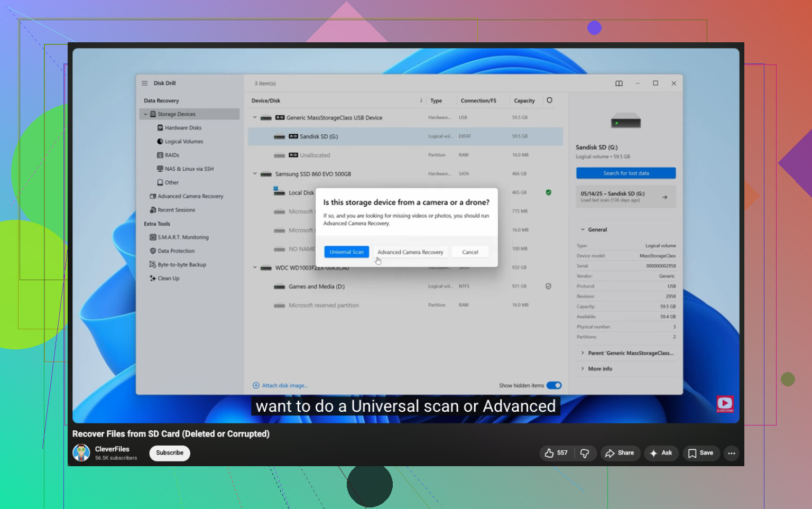Click green shield on Local Disk row
Screen dimensions: 812x509
548,192
